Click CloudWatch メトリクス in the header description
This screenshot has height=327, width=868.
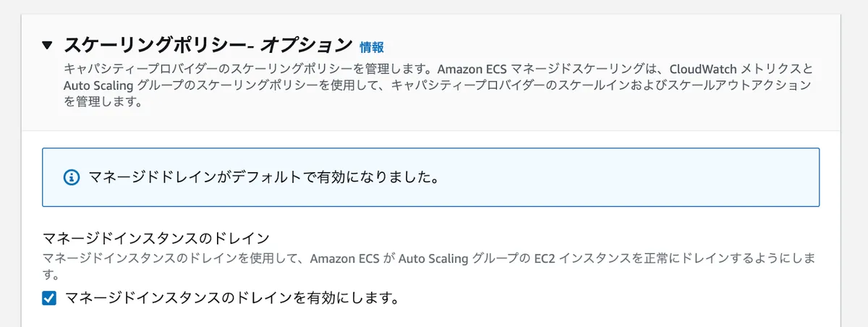[735, 69]
